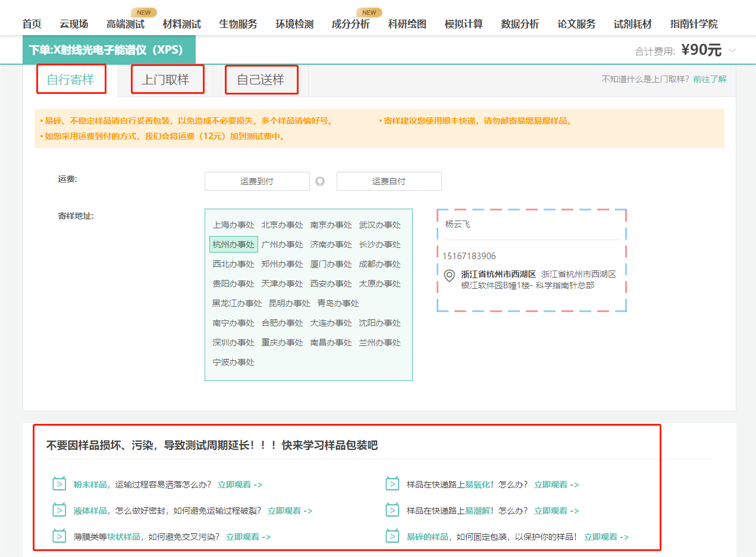Screen dimensions: 756x557
Task: Click the location pin icon beside the Hangzhou address
Action: [449, 276]
